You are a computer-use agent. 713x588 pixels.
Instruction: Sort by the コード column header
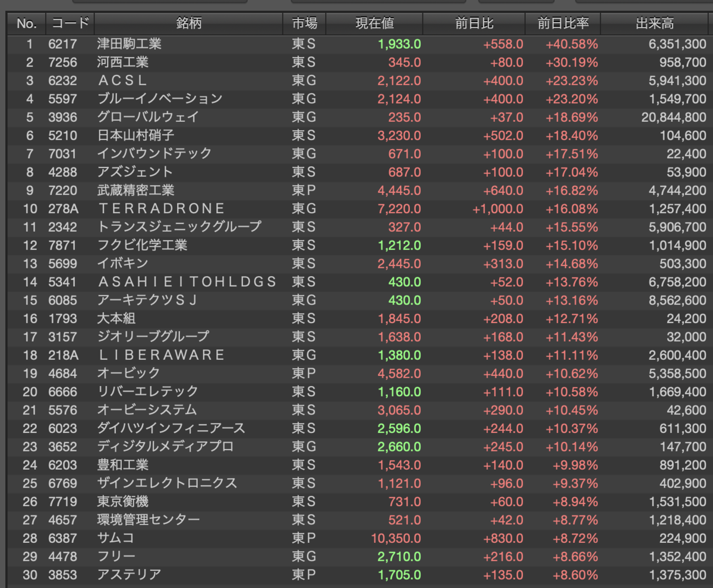(x=70, y=24)
